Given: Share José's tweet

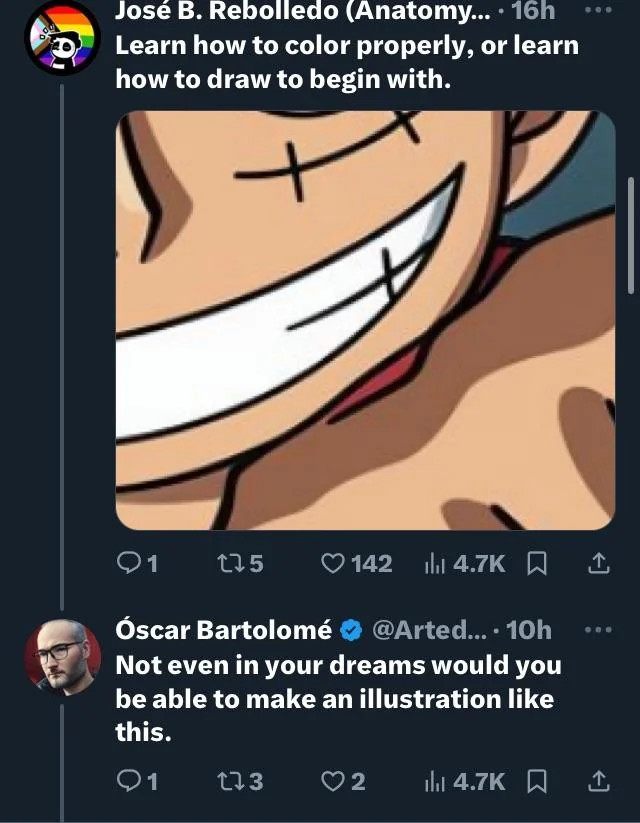Looking at the screenshot, I should pos(598,565).
